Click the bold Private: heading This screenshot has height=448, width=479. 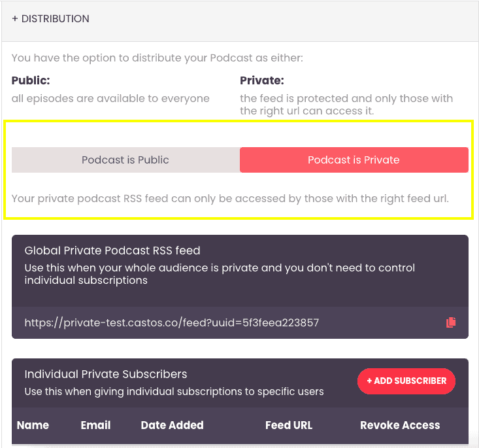pos(262,80)
